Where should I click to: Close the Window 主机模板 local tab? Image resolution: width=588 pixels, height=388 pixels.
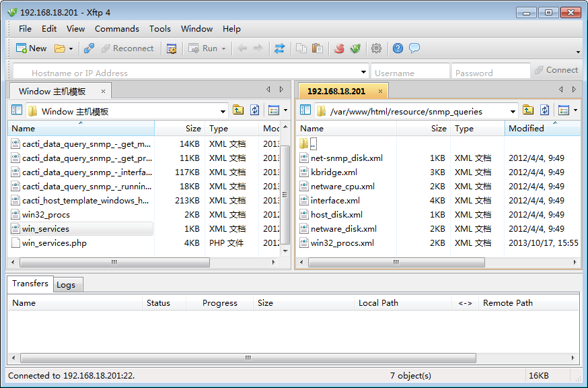[x=103, y=91]
